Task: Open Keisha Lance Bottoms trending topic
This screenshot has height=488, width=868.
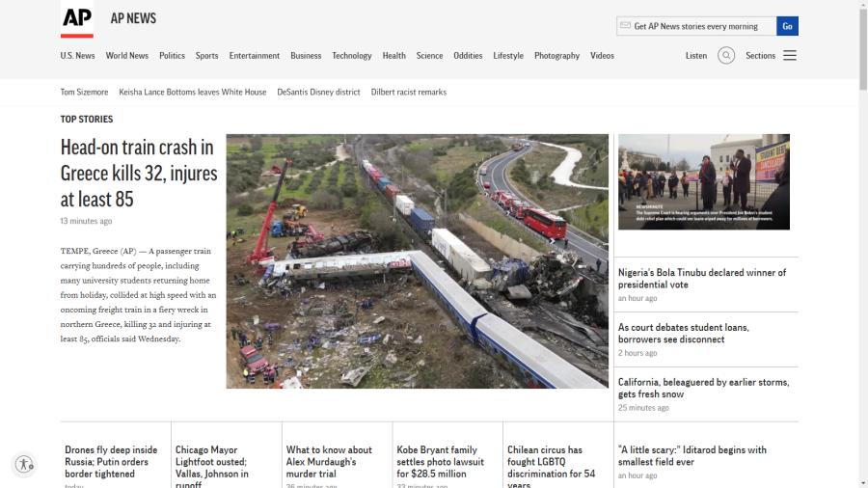Action: coord(193,92)
